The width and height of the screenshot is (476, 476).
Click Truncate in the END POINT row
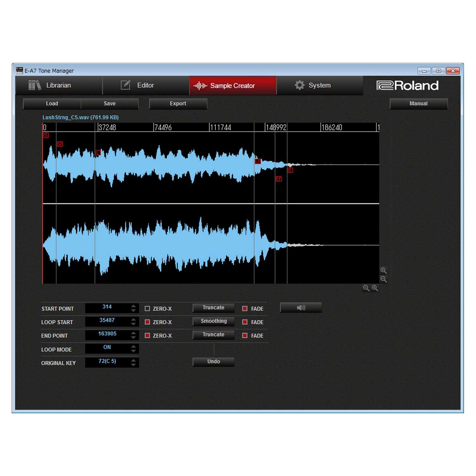click(x=214, y=335)
